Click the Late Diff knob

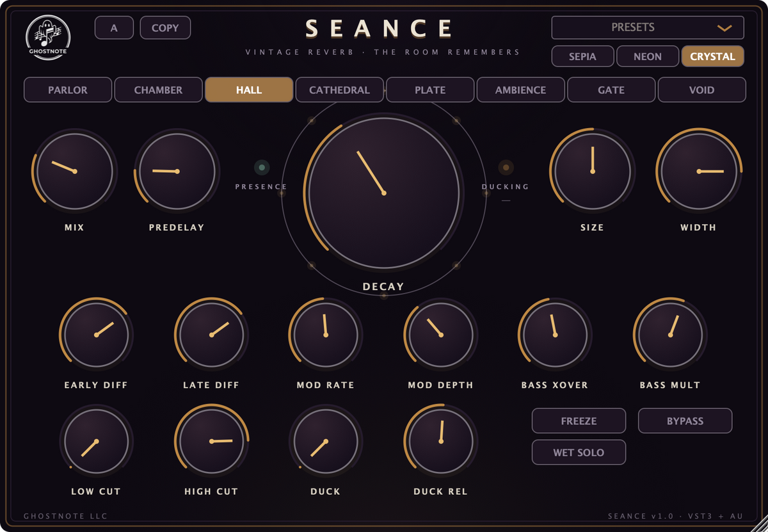coord(211,335)
